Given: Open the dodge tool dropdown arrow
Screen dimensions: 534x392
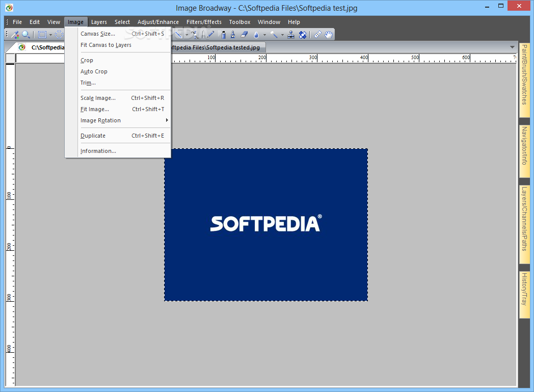Looking at the screenshot, I should [x=282, y=35].
